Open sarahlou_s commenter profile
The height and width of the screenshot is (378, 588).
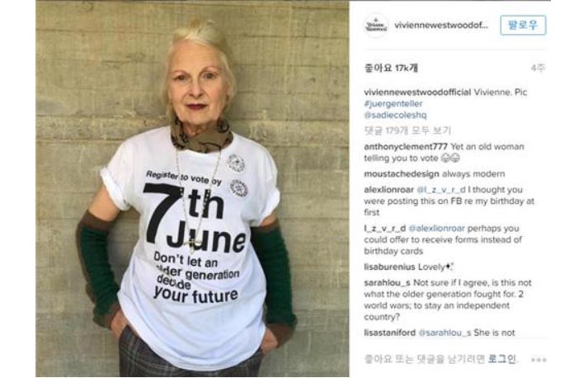click(x=387, y=282)
